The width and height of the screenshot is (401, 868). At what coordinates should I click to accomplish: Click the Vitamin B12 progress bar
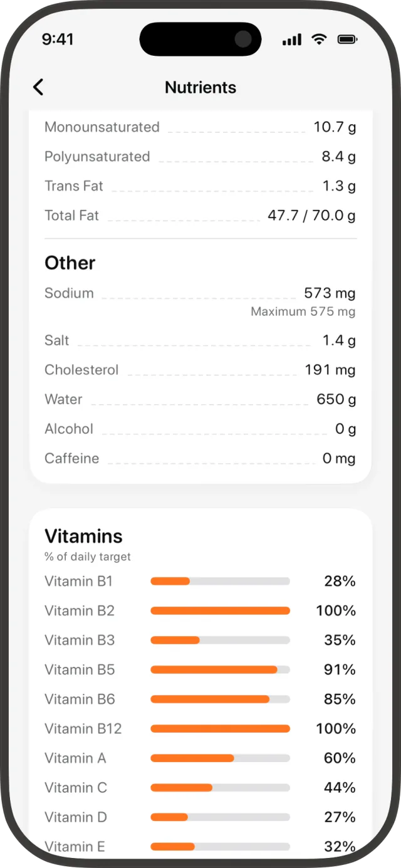[x=220, y=729]
